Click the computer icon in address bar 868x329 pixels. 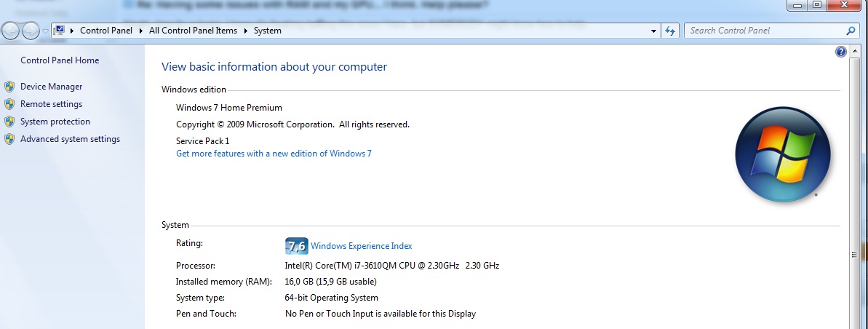click(59, 31)
